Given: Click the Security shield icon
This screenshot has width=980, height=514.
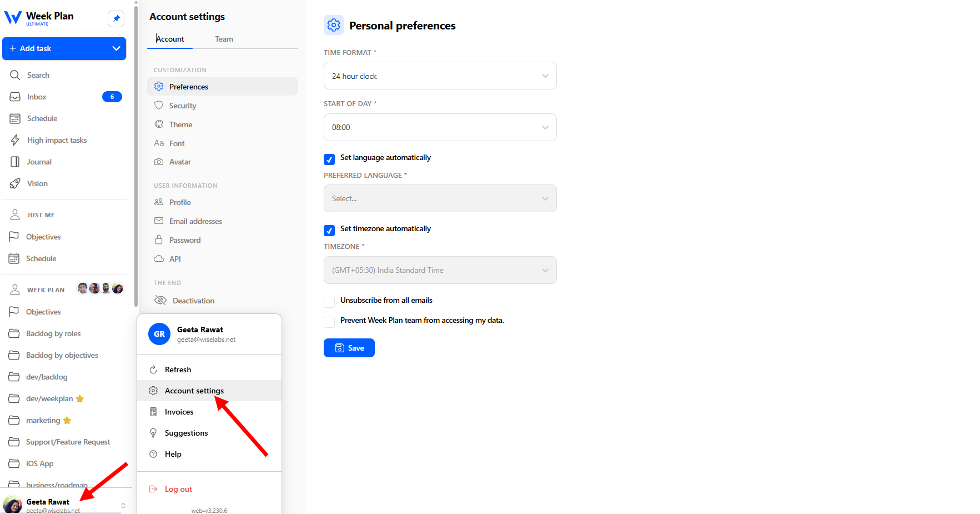Looking at the screenshot, I should (159, 106).
